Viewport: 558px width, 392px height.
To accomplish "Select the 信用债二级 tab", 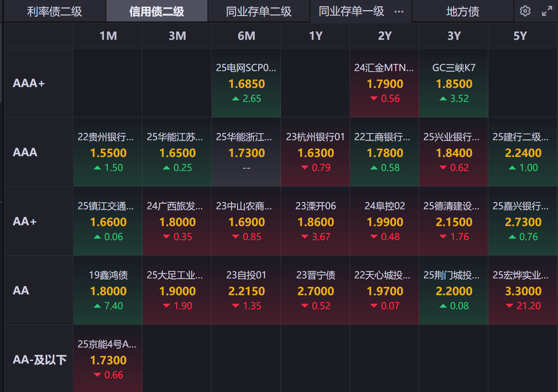I will point(157,12).
